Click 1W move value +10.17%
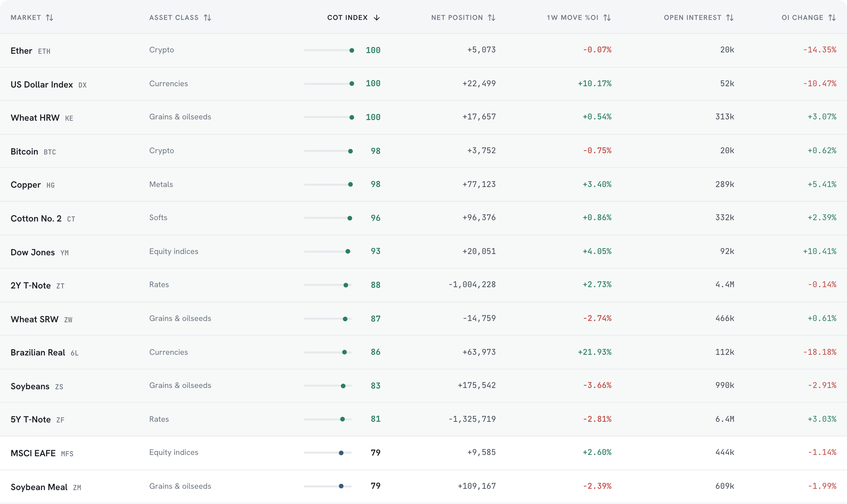This screenshot has height=504, width=847. coord(594,84)
